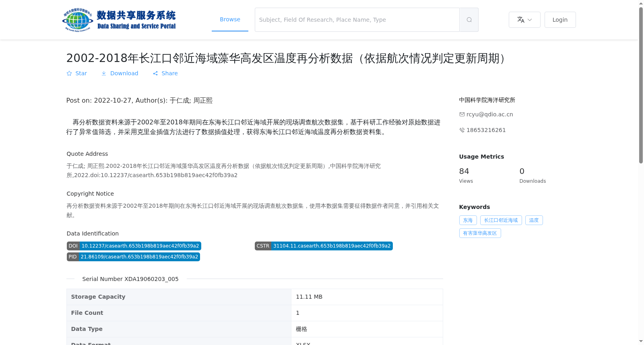Click the 0 Downloads metric
644x345 pixels.
tap(533, 176)
